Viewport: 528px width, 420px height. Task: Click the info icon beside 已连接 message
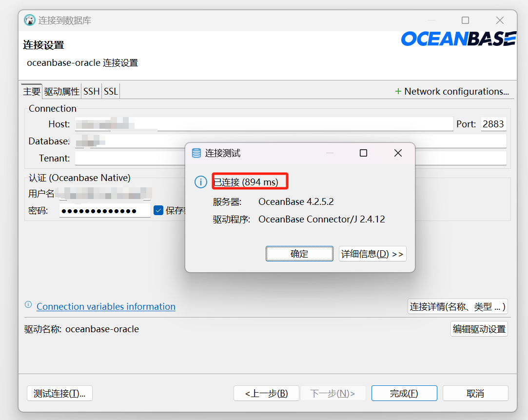[x=201, y=182]
